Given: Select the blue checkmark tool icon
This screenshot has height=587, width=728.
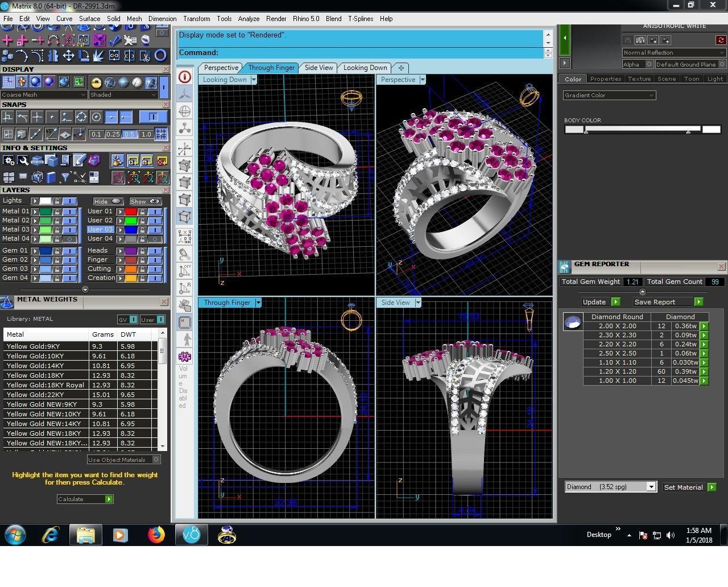Looking at the screenshot, I should click(x=114, y=40).
